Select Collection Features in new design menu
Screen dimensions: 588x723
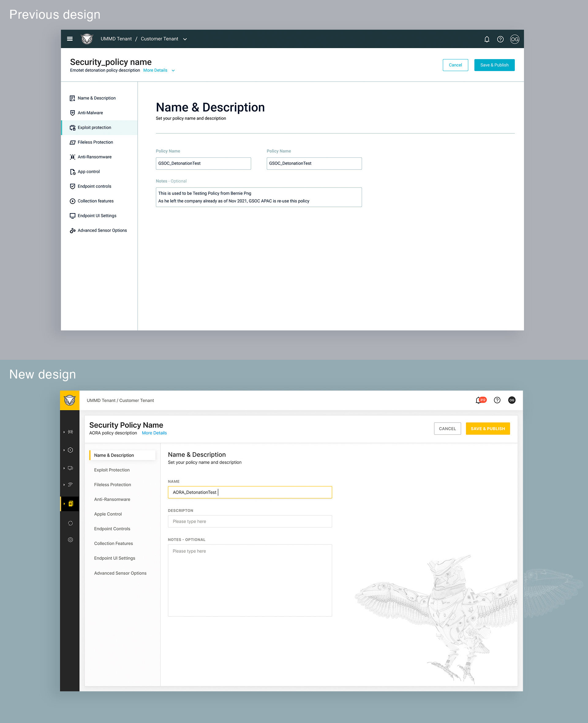pyautogui.click(x=114, y=544)
